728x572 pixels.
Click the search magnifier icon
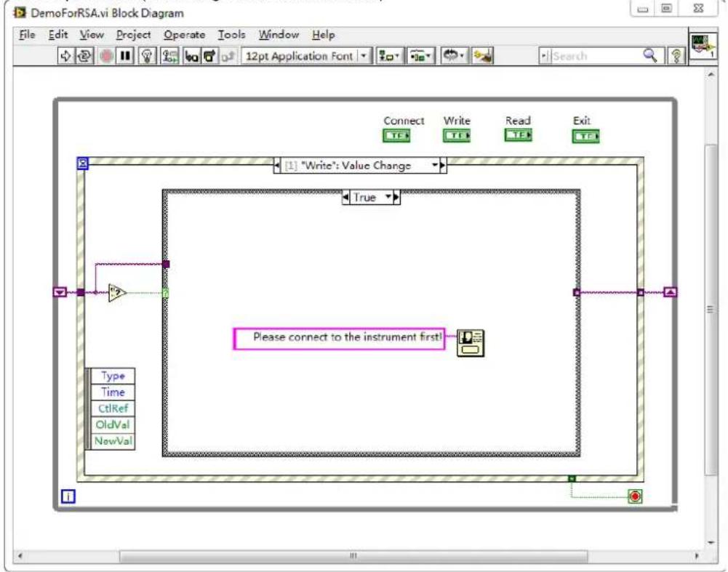click(x=650, y=56)
